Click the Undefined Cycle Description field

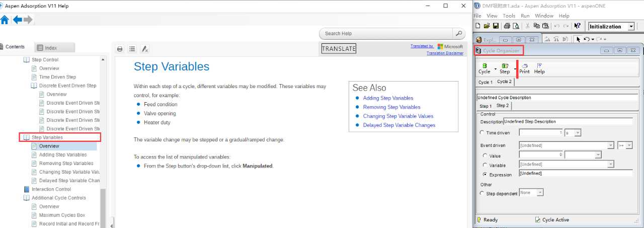pyautogui.click(x=557, y=98)
